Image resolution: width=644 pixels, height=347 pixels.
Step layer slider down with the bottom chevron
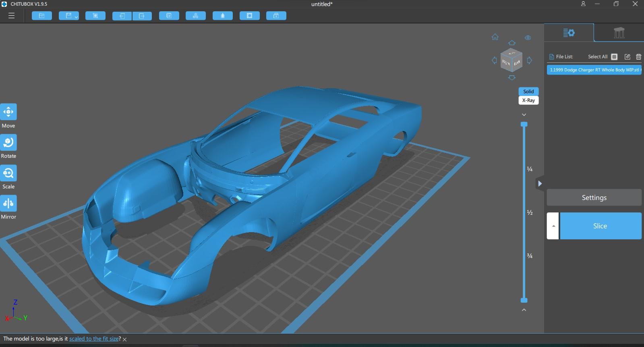(524, 310)
